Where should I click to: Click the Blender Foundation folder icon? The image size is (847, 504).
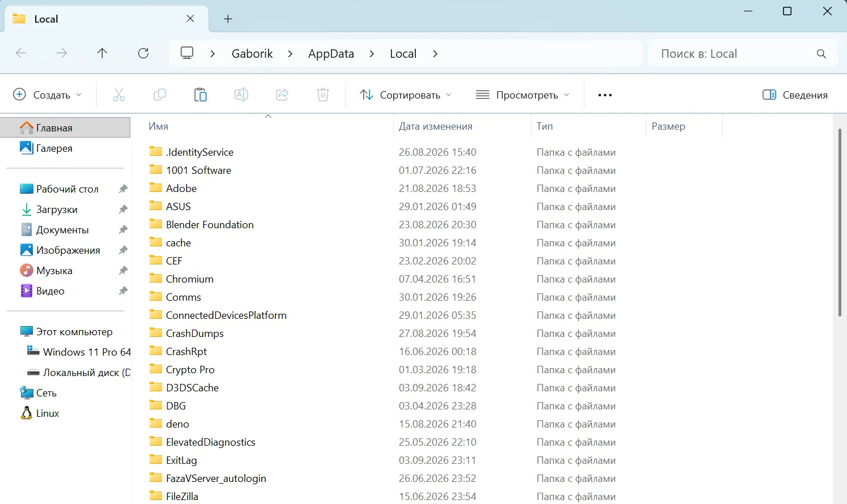(x=156, y=224)
